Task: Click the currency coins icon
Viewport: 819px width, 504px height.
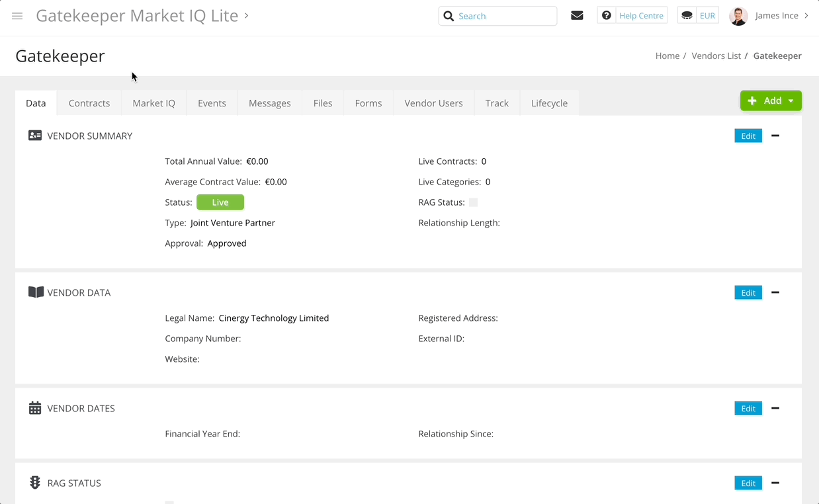Action: tap(687, 16)
